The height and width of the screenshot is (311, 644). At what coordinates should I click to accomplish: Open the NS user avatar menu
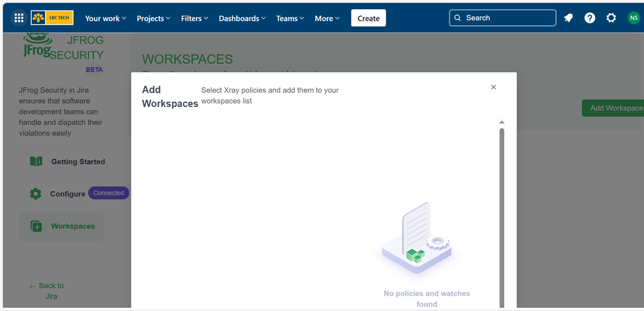click(633, 18)
